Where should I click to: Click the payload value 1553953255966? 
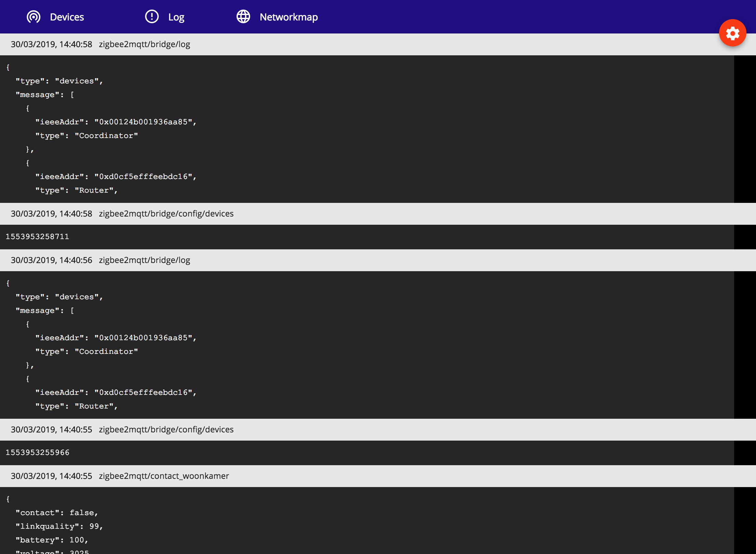click(x=37, y=453)
